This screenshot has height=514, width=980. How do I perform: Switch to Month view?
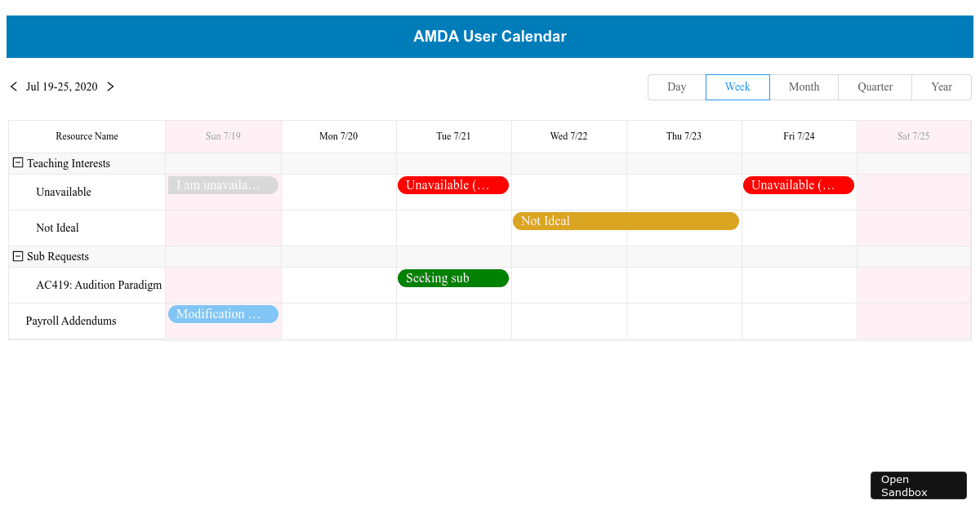pos(804,87)
